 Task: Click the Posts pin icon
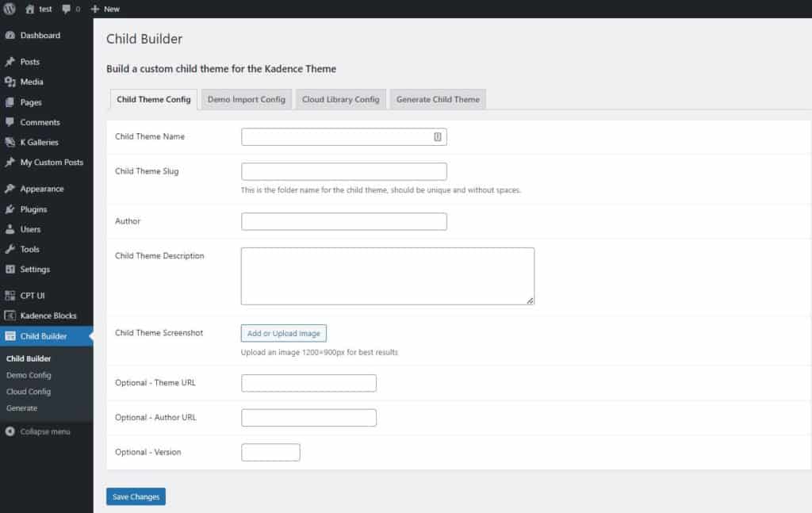point(10,62)
